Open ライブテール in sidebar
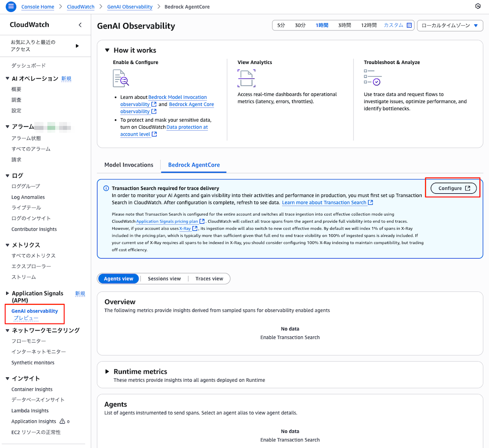The image size is (489, 448). point(26,208)
